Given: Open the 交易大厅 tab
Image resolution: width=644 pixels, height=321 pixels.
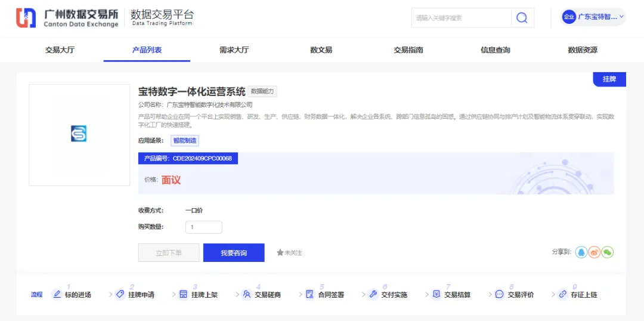Looking at the screenshot, I should 60,50.
